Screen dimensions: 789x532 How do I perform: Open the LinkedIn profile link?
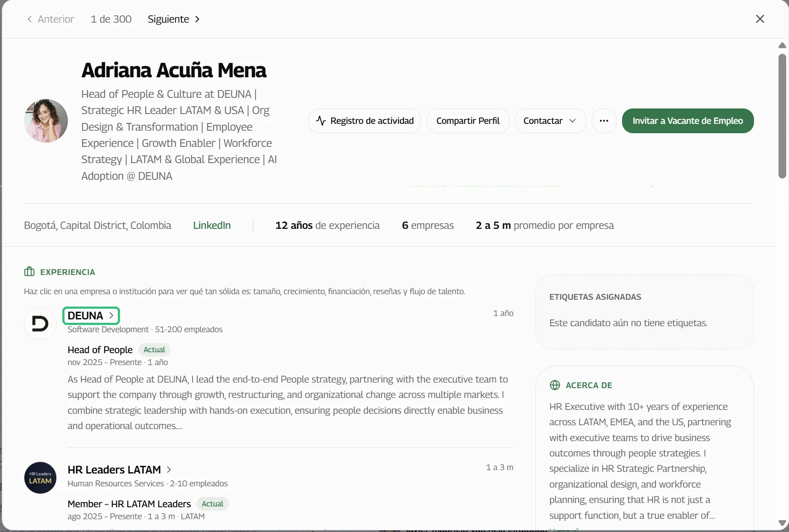coord(212,225)
